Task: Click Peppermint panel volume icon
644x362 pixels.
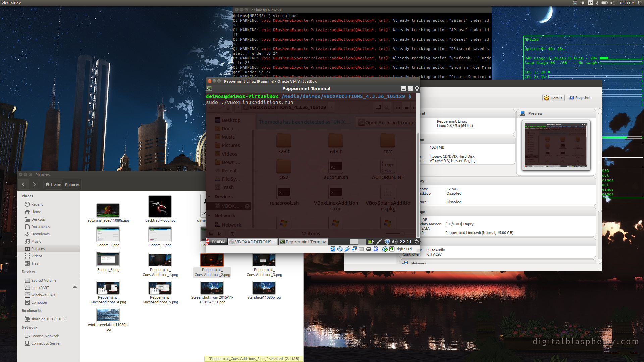Action: [394, 242]
